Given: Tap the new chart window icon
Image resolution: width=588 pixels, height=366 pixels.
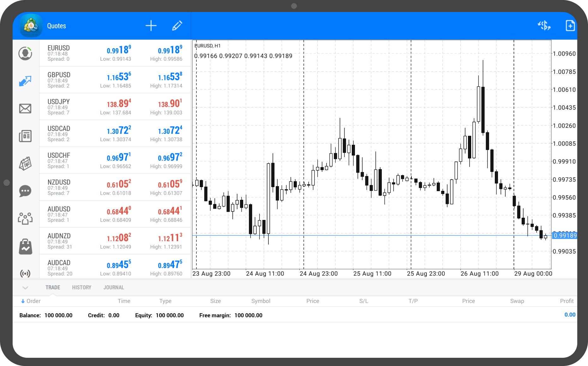Looking at the screenshot, I should tap(570, 26).
